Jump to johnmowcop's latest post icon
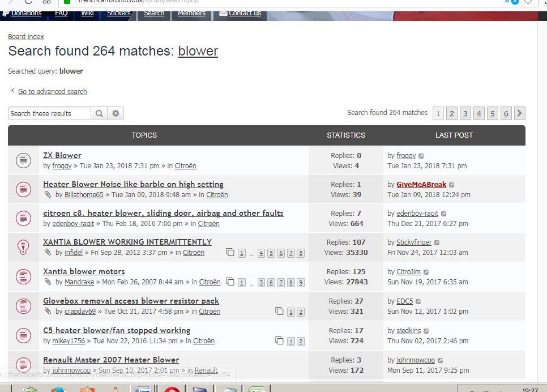Image resolution: width=547 pixels, height=392 pixels. click(440, 361)
